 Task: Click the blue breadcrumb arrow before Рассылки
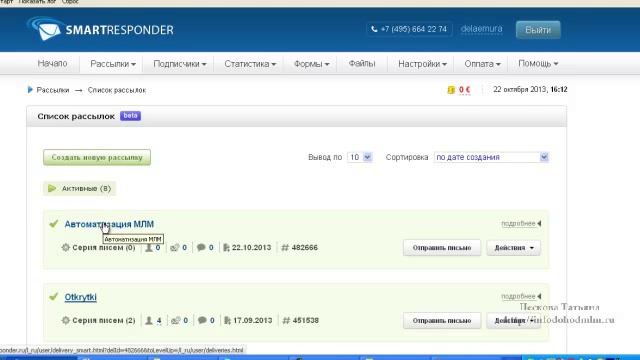point(30,90)
